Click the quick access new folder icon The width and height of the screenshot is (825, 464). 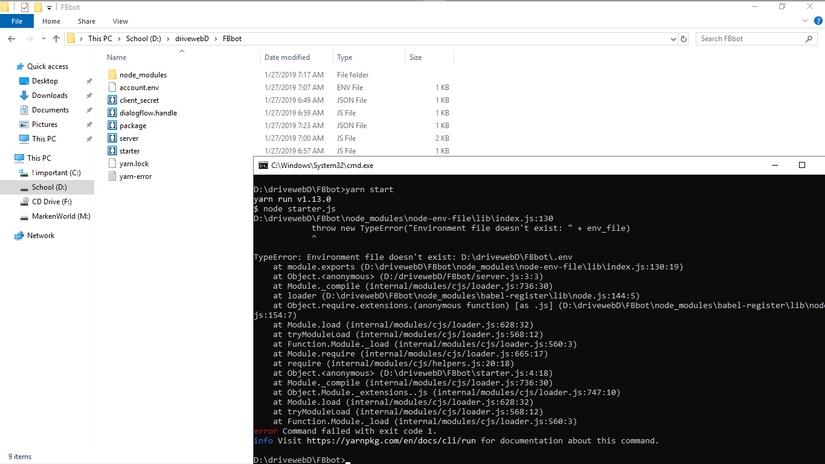tap(38, 7)
